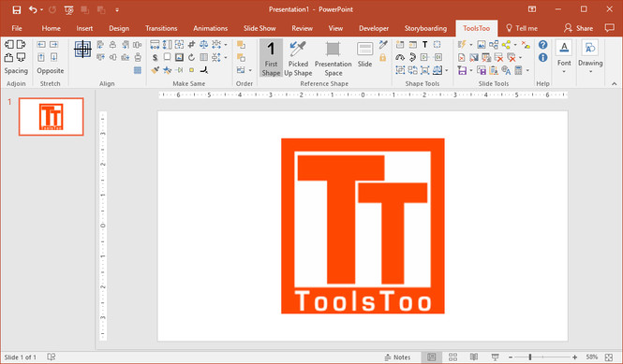Click the Presentation Space reference button

point(333,58)
